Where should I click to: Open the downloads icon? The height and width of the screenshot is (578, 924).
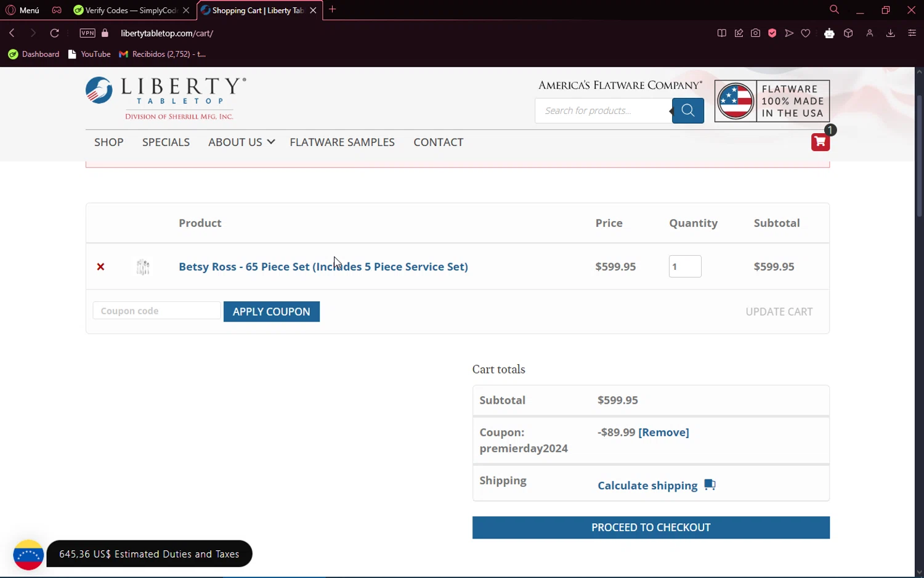(890, 33)
